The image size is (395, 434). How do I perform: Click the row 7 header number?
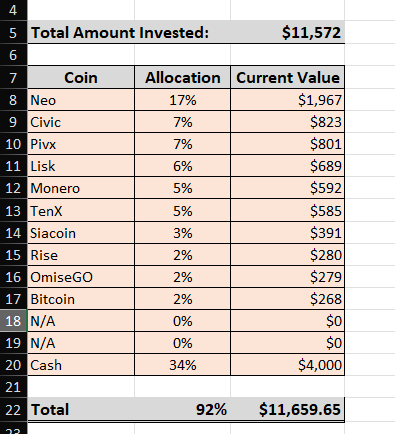pyautogui.click(x=13, y=78)
